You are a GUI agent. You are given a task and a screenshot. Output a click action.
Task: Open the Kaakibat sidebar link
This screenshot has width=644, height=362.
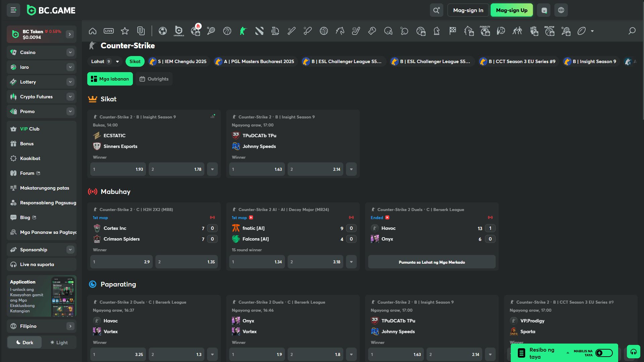[42, 158]
